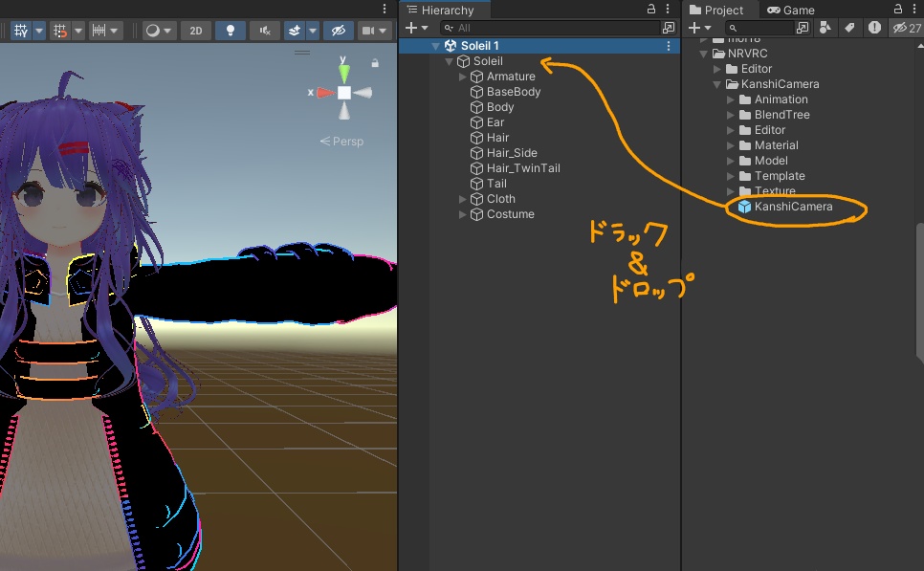Switch projection via the Persp label
Image resolution: width=924 pixels, height=571 pixels.
click(341, 142)
